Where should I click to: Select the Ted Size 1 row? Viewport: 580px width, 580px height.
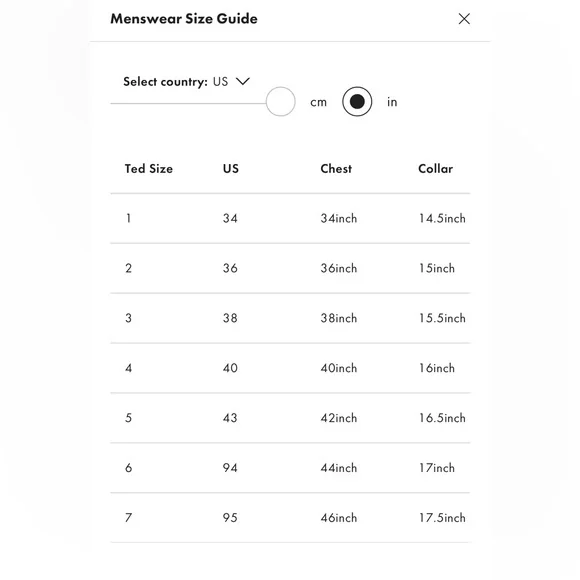point(290,218)
